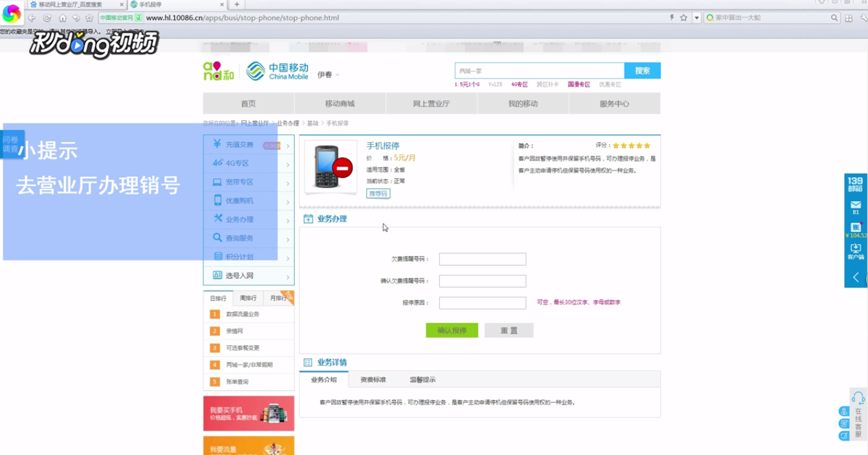Click the 宽带专区 laptop icon
This screenshot has height=455, width=868.
(218, 182)
